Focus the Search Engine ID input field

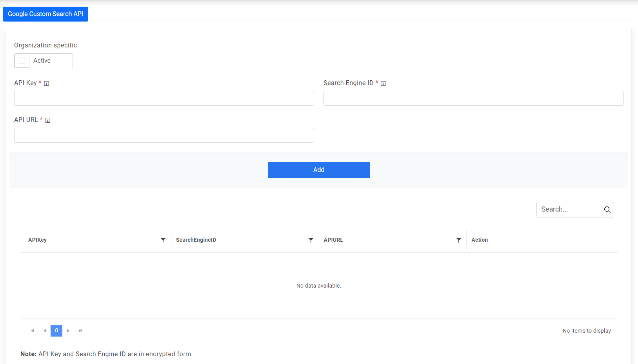coord(473,98)
